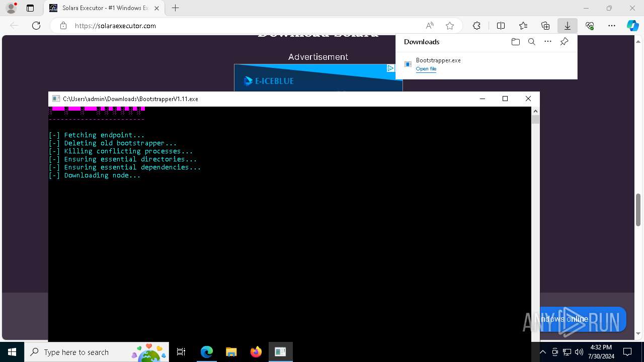Open the Favorites list
644x362 pixels.
click(523, 26)
